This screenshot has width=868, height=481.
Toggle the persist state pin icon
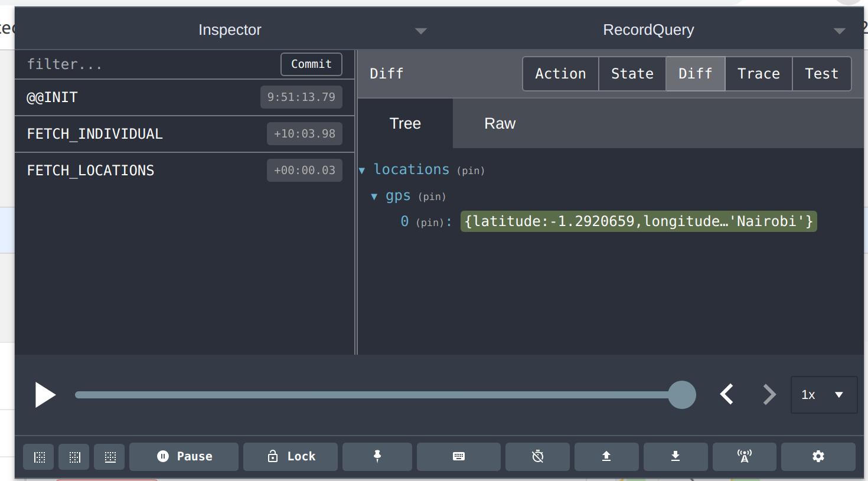[377, 456]
